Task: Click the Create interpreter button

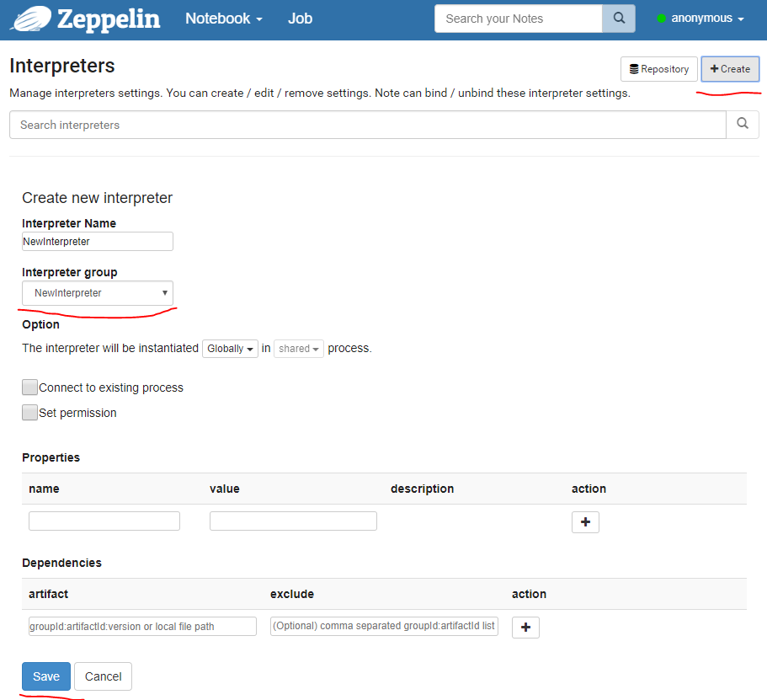Action: click(730, 69)
